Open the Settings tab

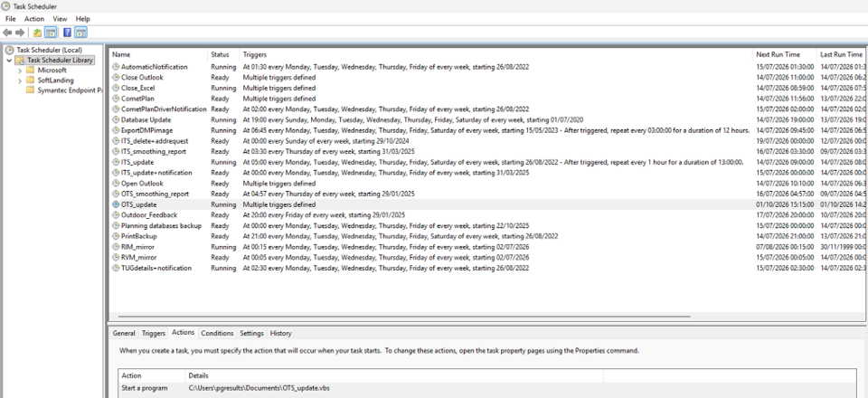point(252,333)
